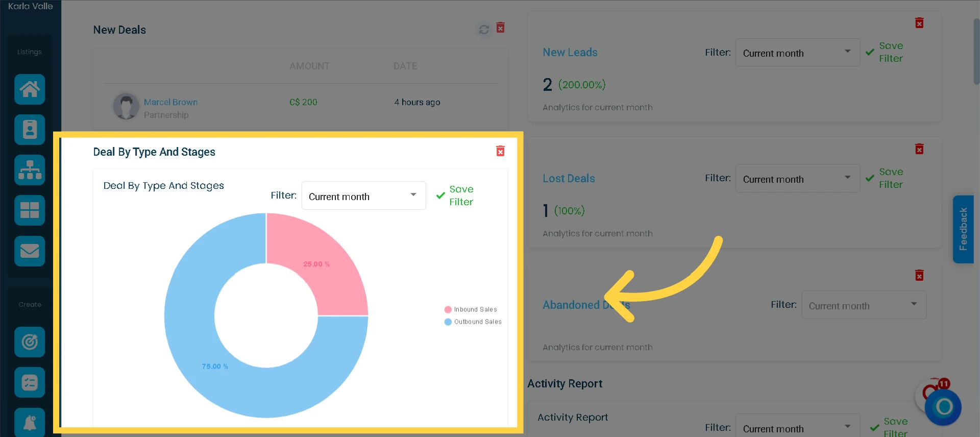Open the Home listings icon in sidebar
980x437 pixels.
[x=30, y=89]
